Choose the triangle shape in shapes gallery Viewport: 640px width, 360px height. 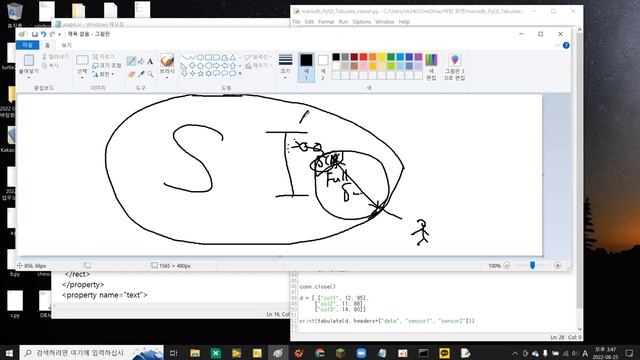click(233, 58)
